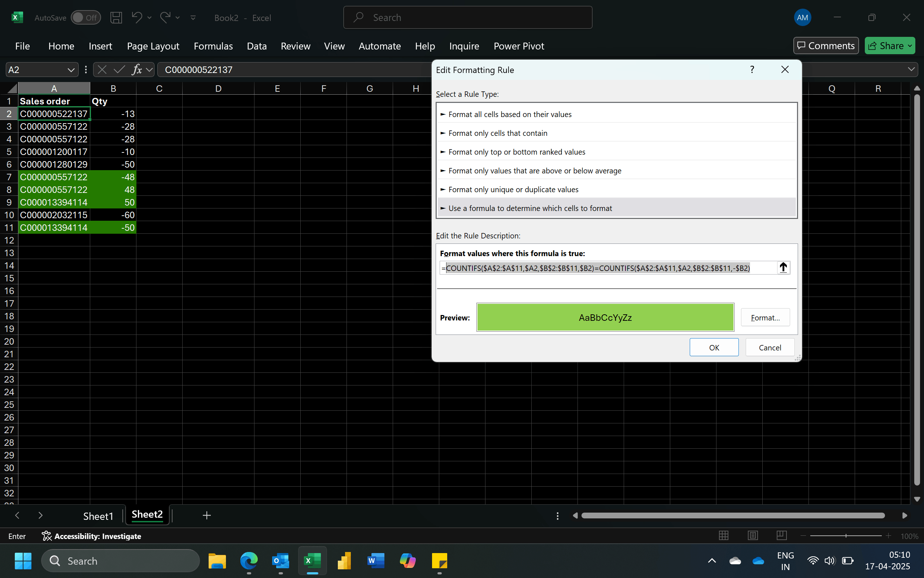Open Word from the taskbar
Viewport: 924px width, 578px height.
[375, 561]
